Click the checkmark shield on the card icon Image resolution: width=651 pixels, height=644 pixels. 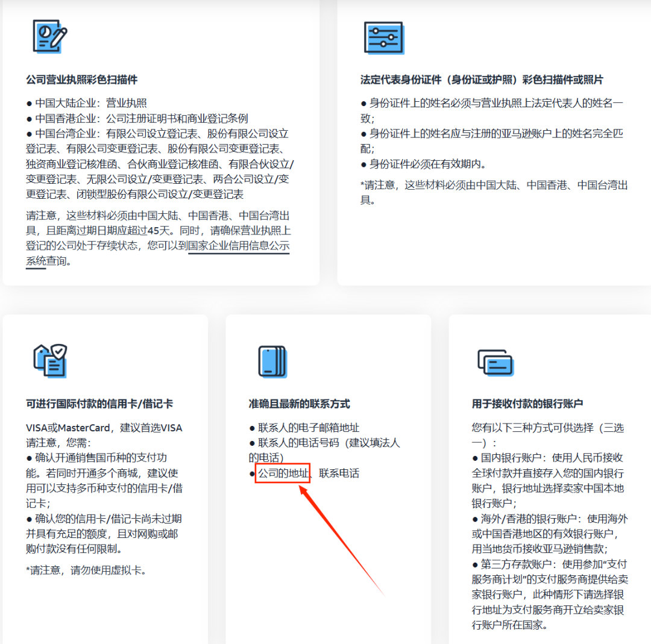[x=59, y=352]
